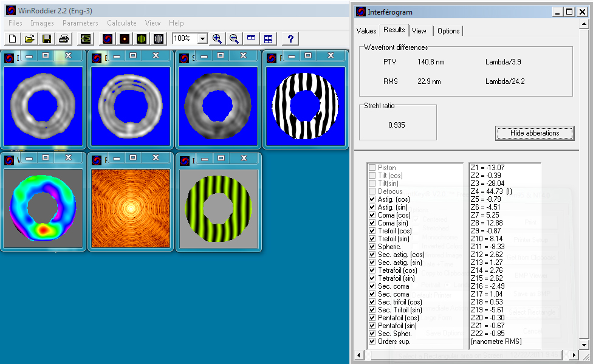Save with the floppy disk icon
The height and width of the screenshot is (364, 593).
47,39
